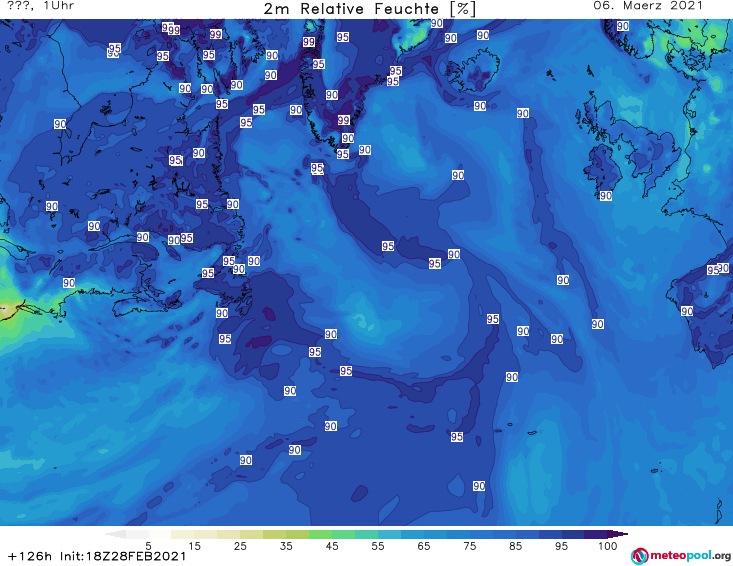Click the '55' tick on the color scale
Image resolution: width=733 pixels, height=566 pixels.
point(378,546)
